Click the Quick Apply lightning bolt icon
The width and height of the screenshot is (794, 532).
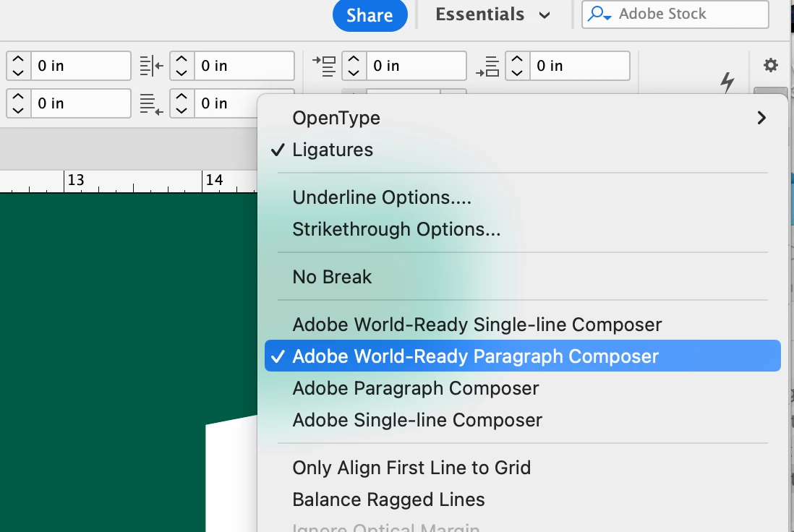tap(727, 82)
